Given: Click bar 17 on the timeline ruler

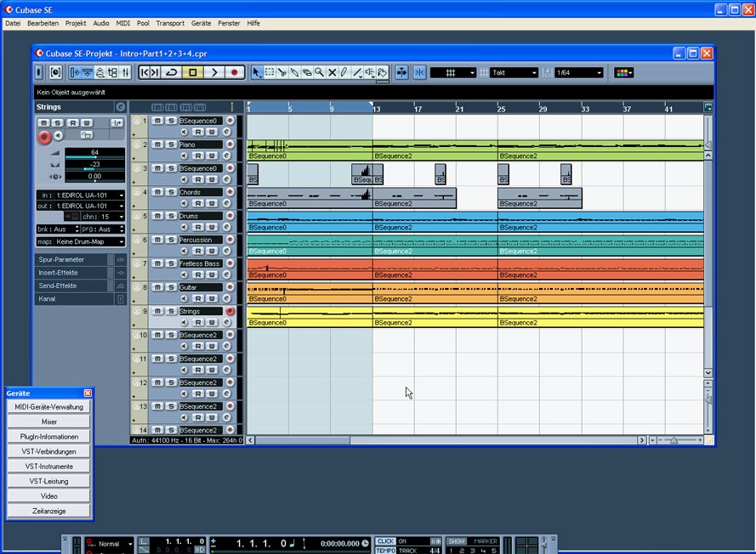Looking at the screenshot, I should tap(418, 109).
